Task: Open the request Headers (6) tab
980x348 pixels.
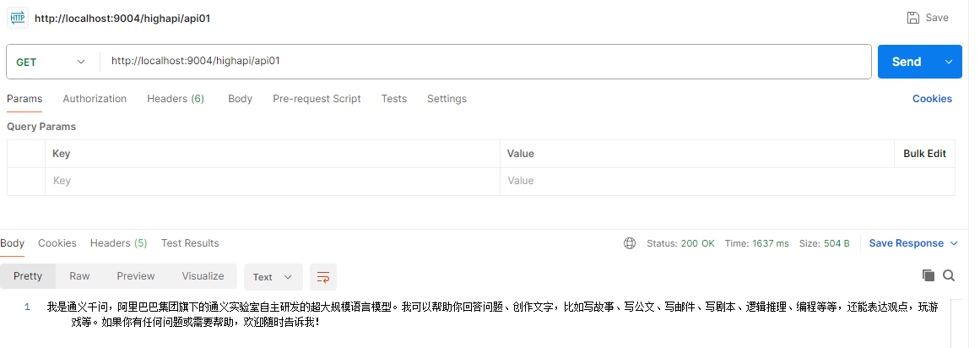Action: [176, 99]
